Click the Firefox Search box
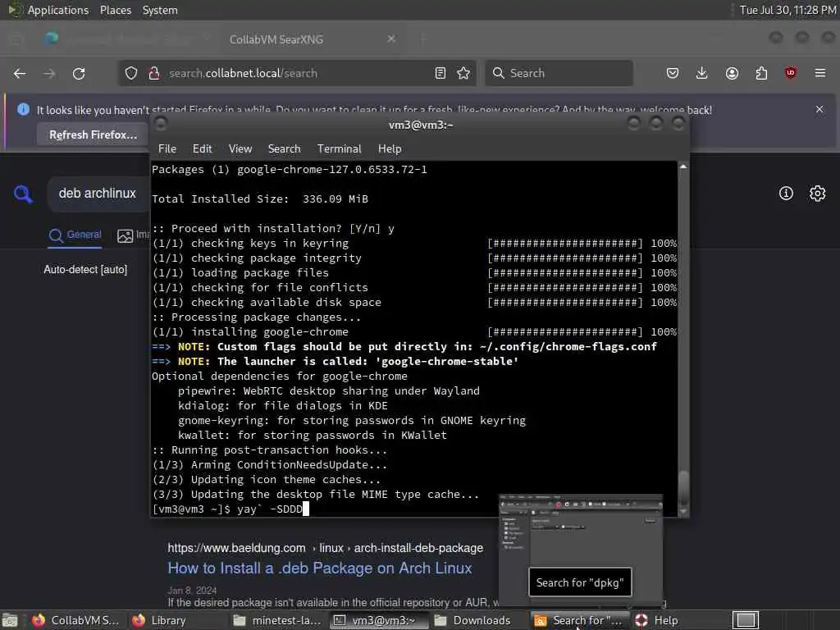 [x=559, y=73]
